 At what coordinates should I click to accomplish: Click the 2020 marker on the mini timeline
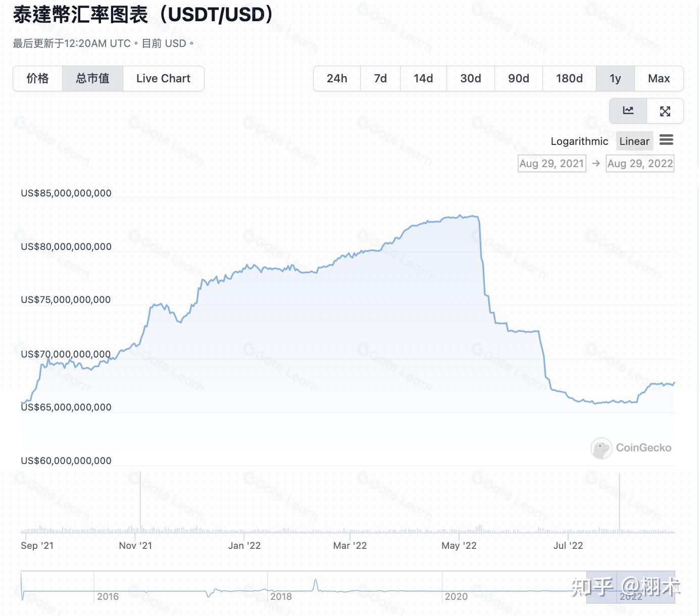tap(456, 596)
